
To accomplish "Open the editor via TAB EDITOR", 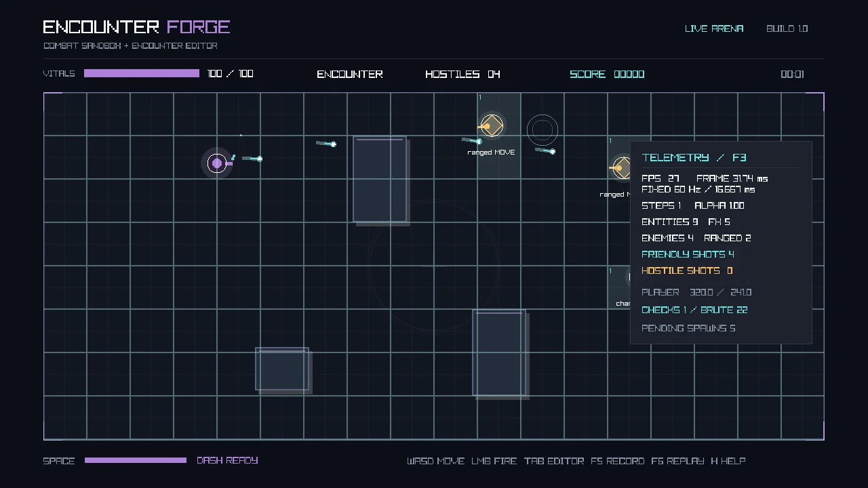I will (x=554, y=461).
